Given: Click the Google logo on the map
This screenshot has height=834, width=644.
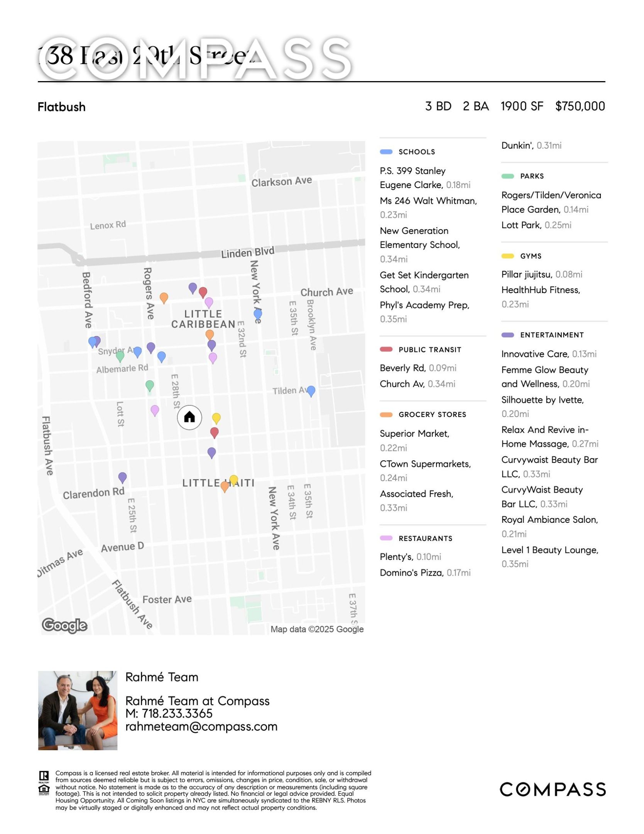Looking at the screenshot, I should pos(64,625).
